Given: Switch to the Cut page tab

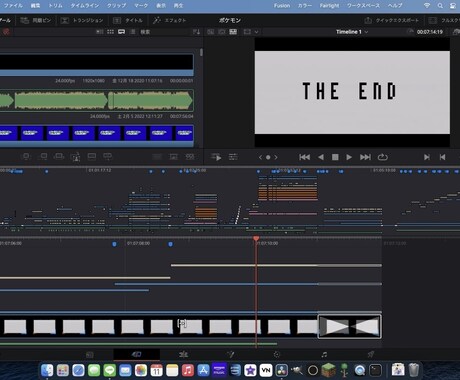Looking at the screenshot, I should point(136,355).
